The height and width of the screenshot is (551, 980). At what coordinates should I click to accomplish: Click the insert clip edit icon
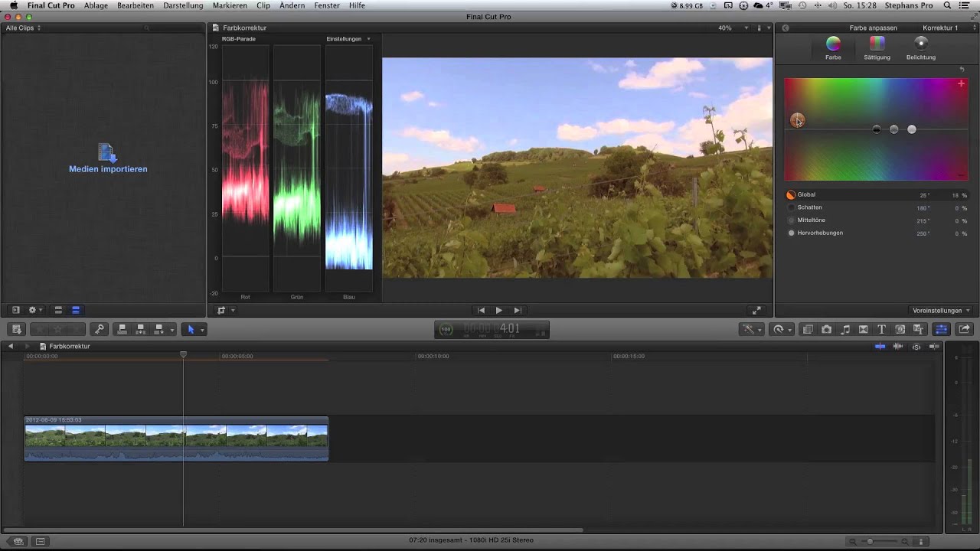pyautogui.click(x=140, y=329)
